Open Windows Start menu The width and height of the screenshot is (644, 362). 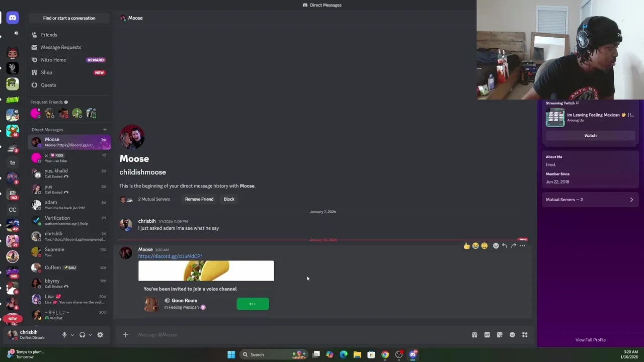[x=231, y=354]
